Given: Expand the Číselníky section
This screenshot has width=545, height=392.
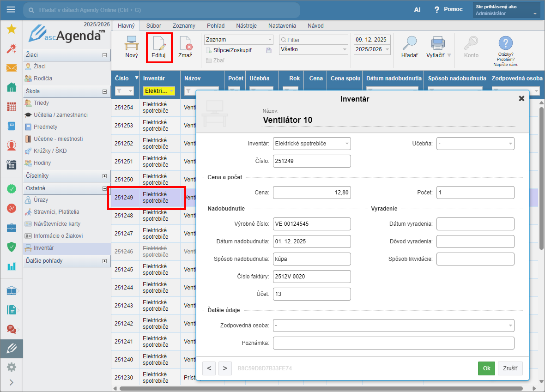Looking at the screenshot, I should tap(105, 176).
